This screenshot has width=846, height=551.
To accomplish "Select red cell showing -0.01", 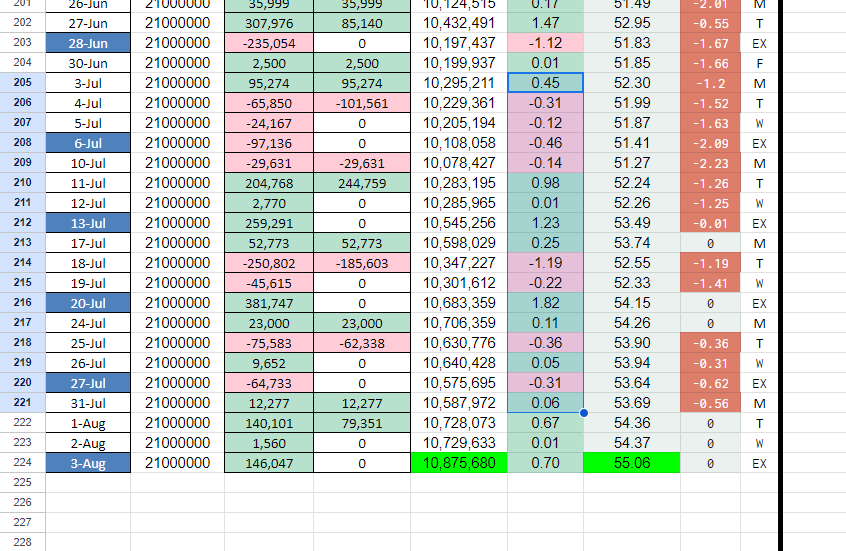I will tap(710, 223).
